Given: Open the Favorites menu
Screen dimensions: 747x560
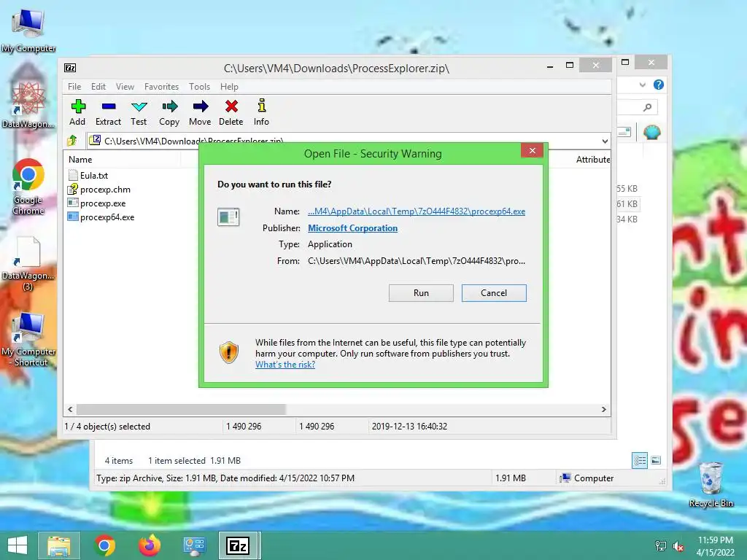Looking at the screenshot, I should [161, 87].
